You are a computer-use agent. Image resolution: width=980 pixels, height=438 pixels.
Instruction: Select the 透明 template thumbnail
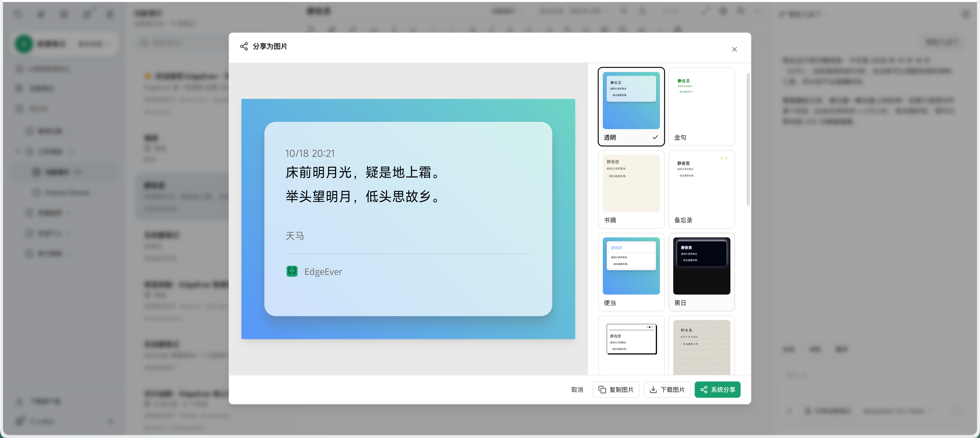631,106
